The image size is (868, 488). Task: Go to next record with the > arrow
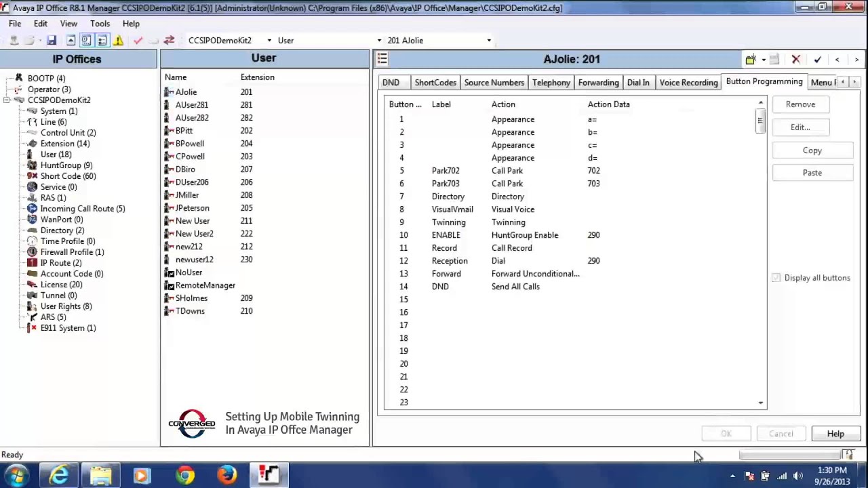(856, 60)
